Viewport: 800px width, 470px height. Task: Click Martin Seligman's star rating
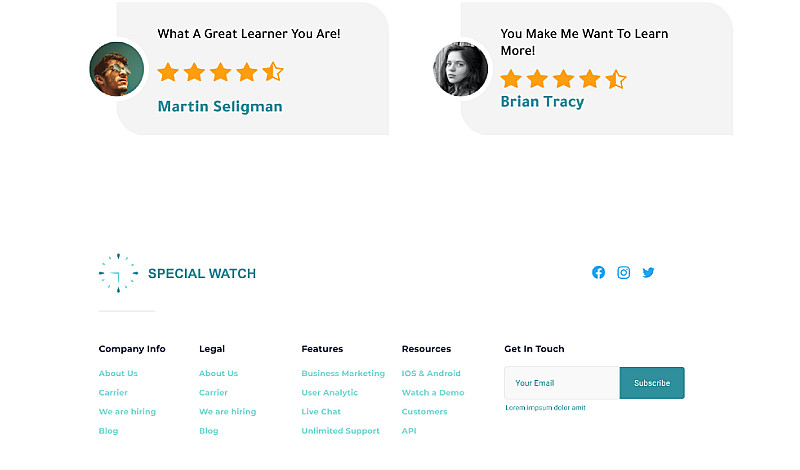(220, 72)
